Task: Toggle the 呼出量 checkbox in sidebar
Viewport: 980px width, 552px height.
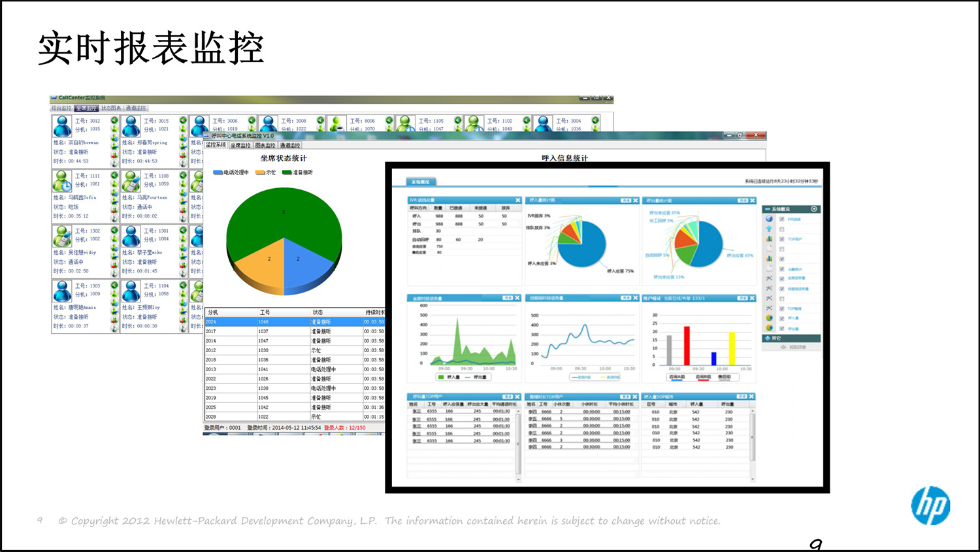Action: point(781,329)
